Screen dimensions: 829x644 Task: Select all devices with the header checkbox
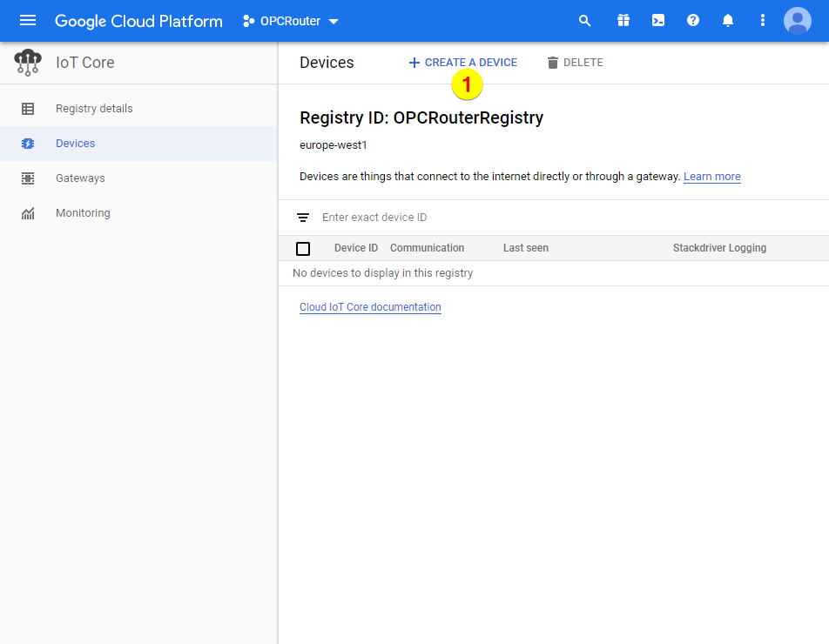tap(302, 248)
